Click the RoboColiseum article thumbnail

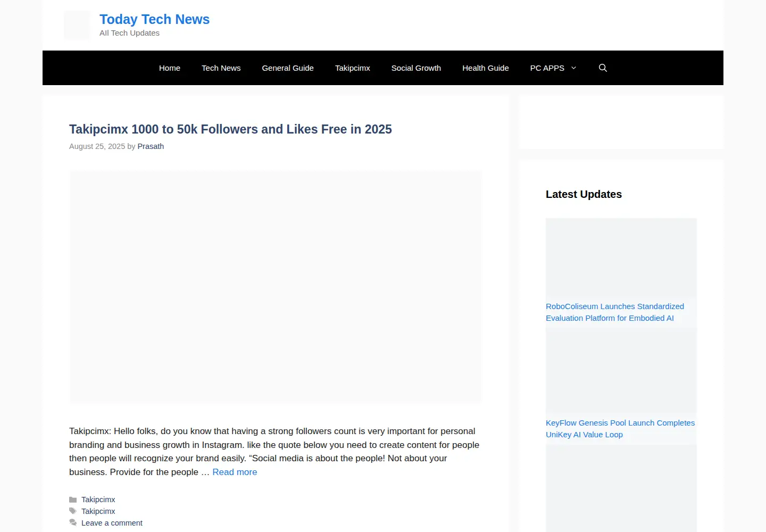(x=621, y=257)
